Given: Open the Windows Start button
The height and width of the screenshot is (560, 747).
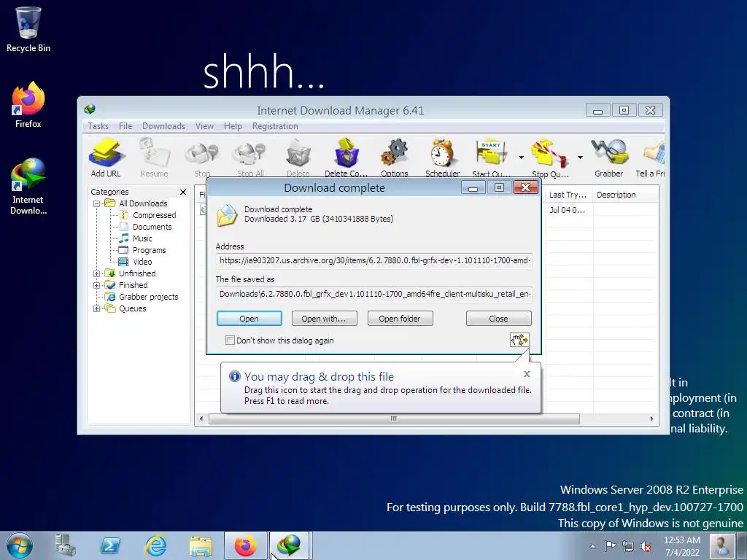Looking at the screenshot, I should (20, 545).
